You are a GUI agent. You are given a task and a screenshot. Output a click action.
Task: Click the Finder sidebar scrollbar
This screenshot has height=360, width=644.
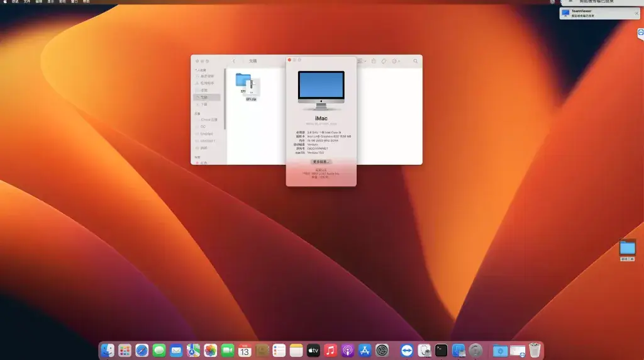225,99
